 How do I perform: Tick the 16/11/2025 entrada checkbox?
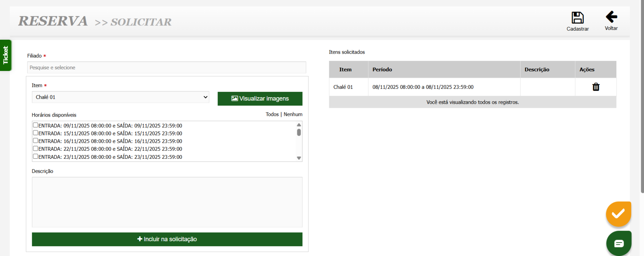(35, 141)
